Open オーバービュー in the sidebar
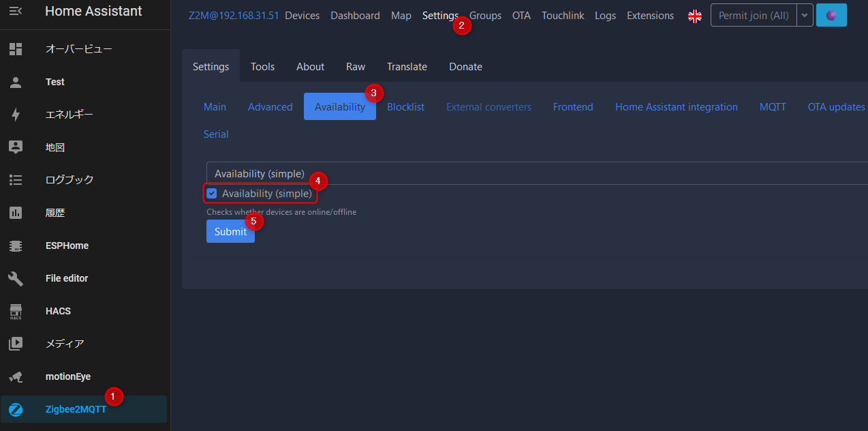This screenshot has width=868, height=431. tap(85, 49)
